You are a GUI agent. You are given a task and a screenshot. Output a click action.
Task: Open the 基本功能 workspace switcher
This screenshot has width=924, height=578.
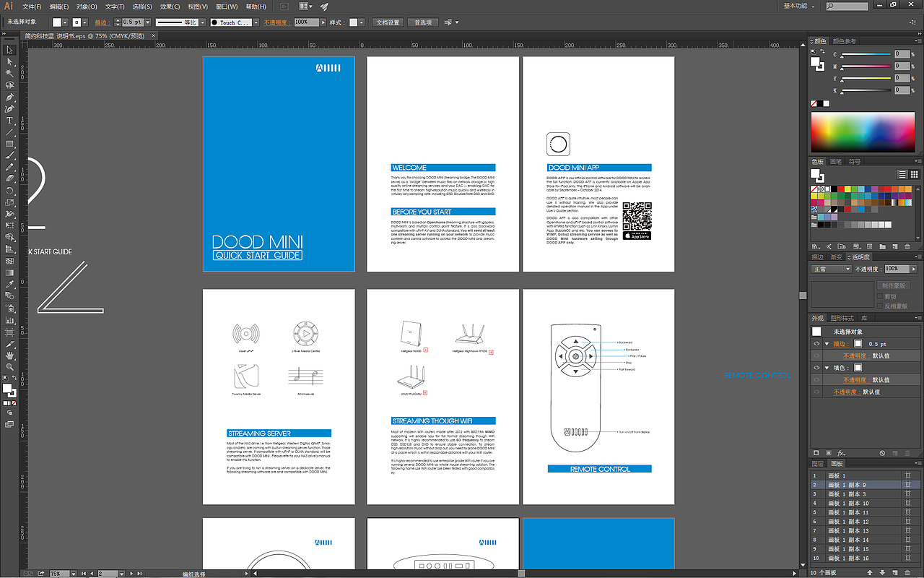[799, 6]
